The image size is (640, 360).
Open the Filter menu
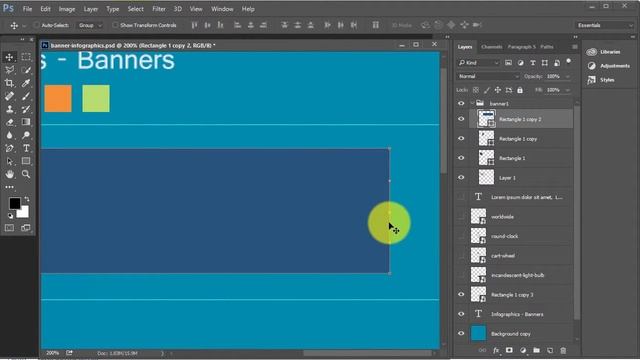pyautogui.click(x=159, y=9)
